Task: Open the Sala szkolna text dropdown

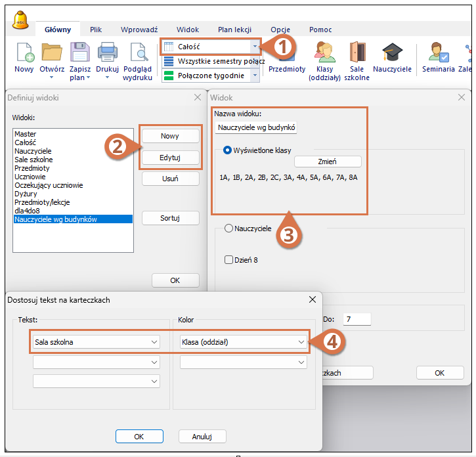Action: click(97, 342)
